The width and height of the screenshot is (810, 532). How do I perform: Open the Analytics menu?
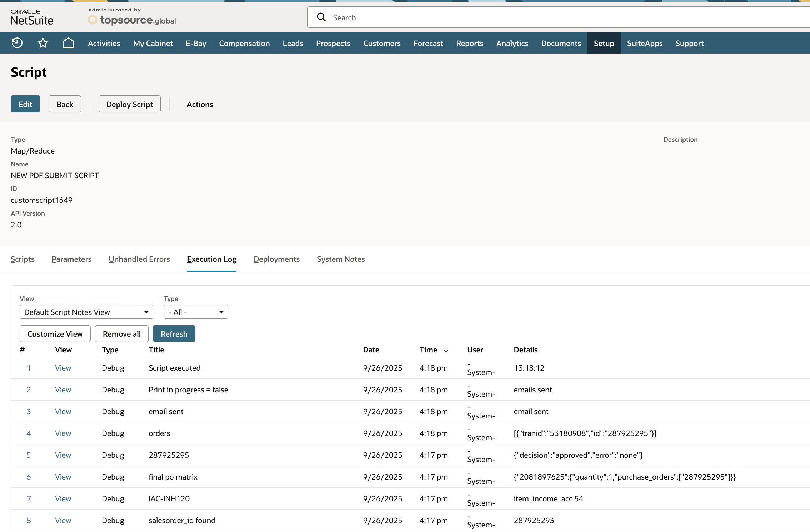click(512, 43)
